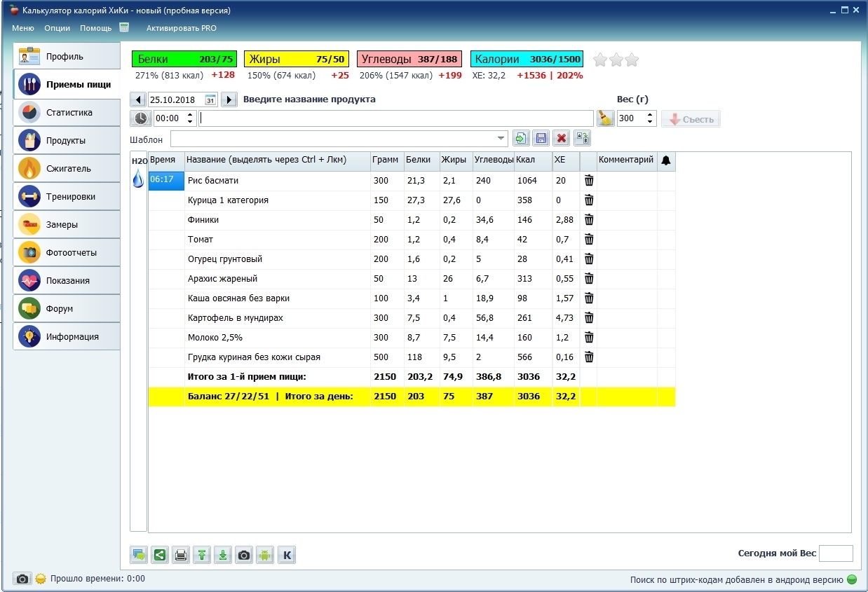Image resolution: width=868 pixels, height=592 pixels.
Task: Click the broom icon to clear product field
Action: point(605,118)
